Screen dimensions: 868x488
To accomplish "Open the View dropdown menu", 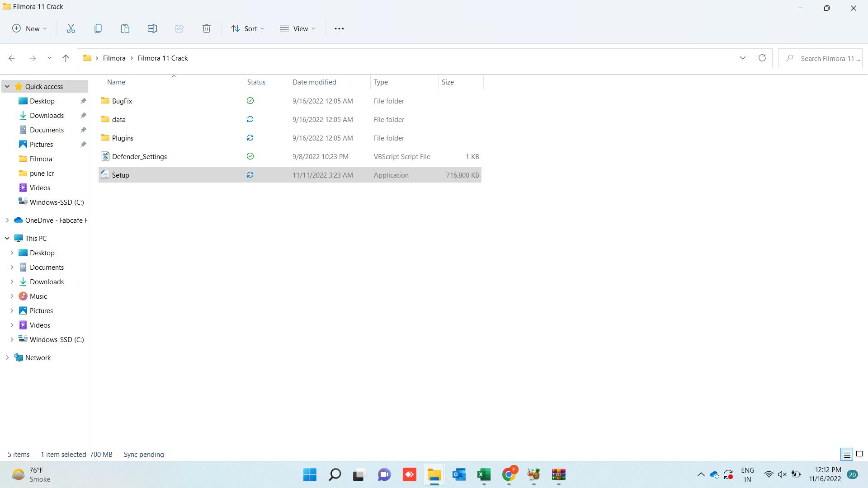I will pyautogui.click(x=297, y=28).
